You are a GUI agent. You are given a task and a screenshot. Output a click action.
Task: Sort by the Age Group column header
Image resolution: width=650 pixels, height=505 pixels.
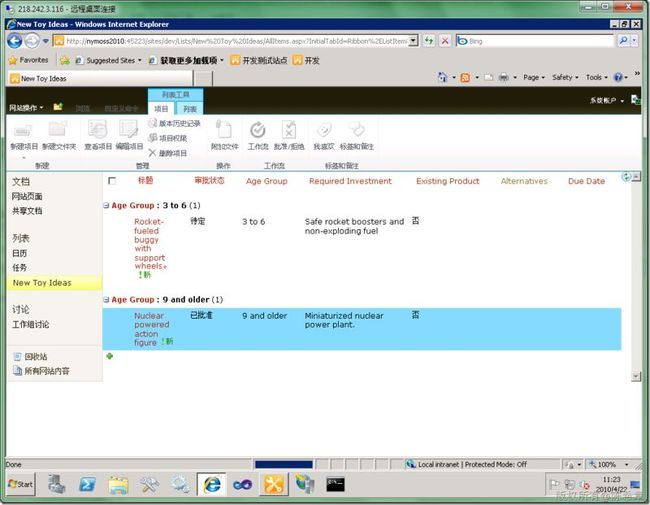coord(267,181)
